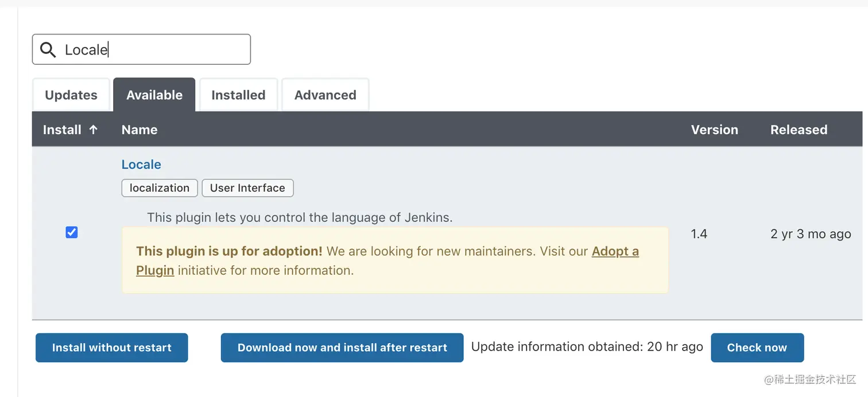Open the Locale plugin link
The height and width of the screenshot is (397, 868).
pos(141,165)
